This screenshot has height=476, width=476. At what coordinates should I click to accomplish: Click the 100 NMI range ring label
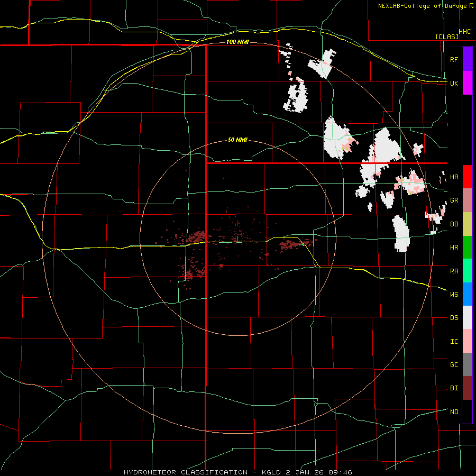click(x=237, y=42)
